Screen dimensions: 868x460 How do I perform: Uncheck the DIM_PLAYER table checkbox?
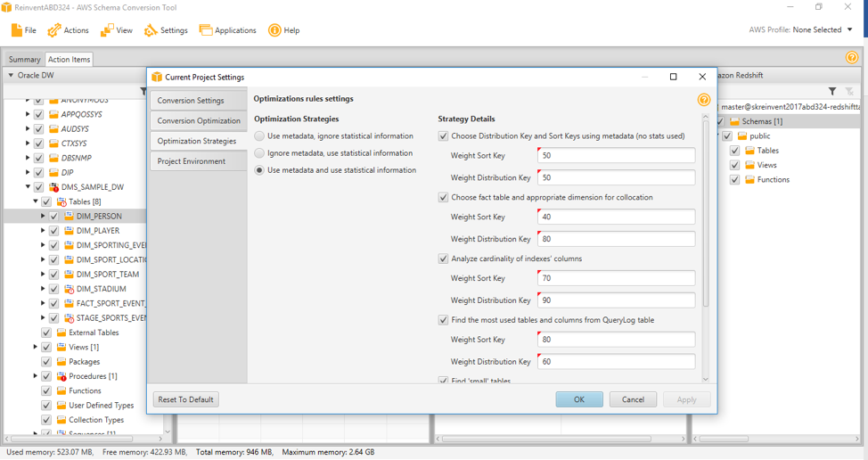(x=53, y=231)
